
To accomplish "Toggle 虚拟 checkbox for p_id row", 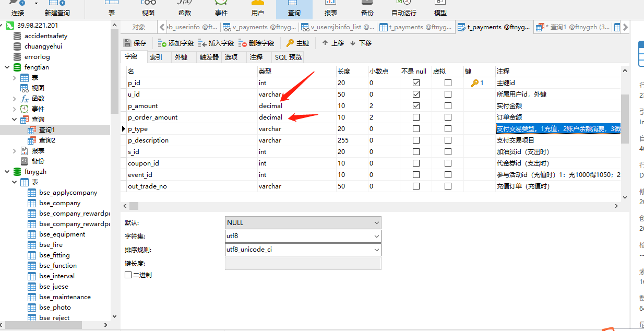I will coord(447,83).
